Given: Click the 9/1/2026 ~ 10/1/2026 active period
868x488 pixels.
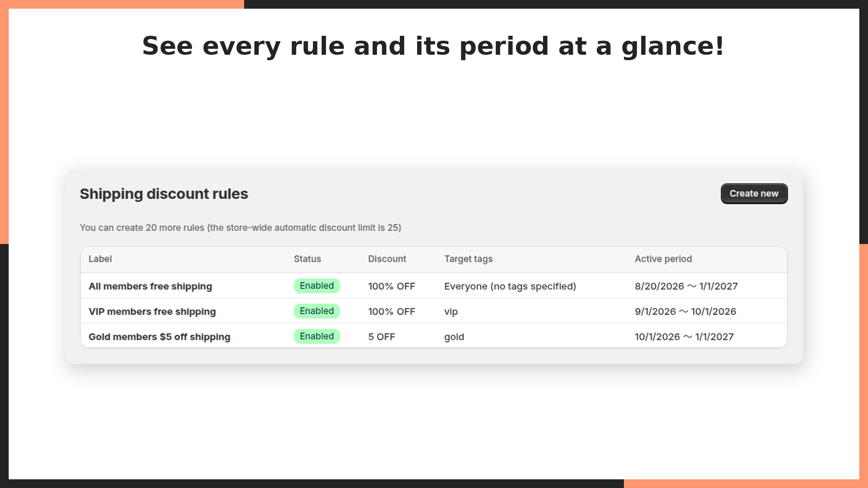Looking at the screenshot, I should 686,311.
